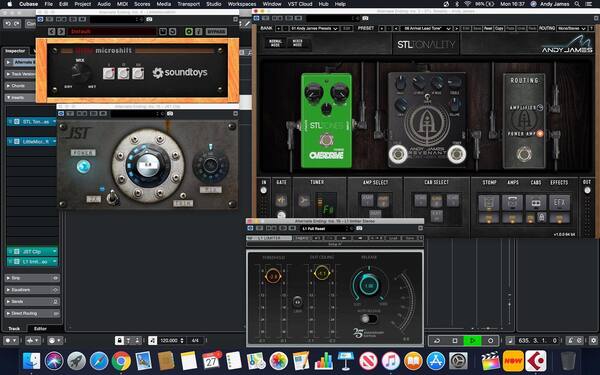This screenshot has width=600, height=375.
Task: Open the STL Tonality insert slot menu arrow
Action: (54, 122)
